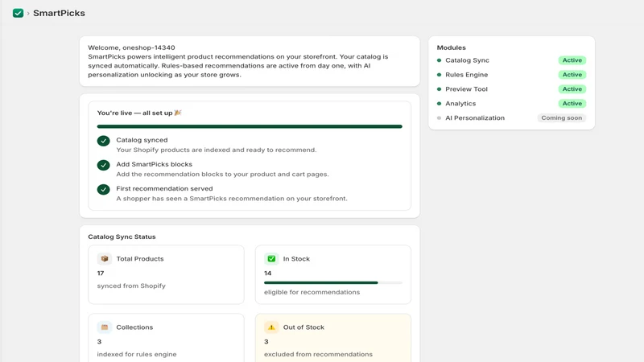Click the excluded from recommendations caption
Screen dimensions: 644x362
point(318,354)
